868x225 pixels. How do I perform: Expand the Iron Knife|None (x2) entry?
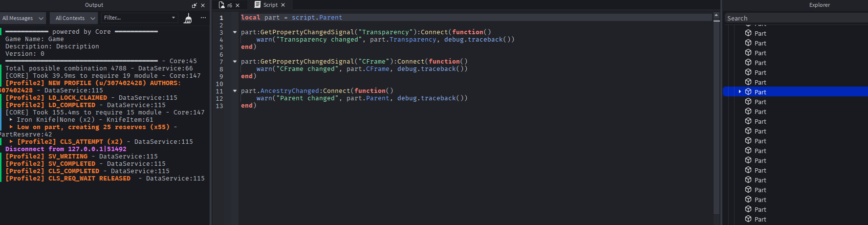pyautogui.click(x=11, y=119)
